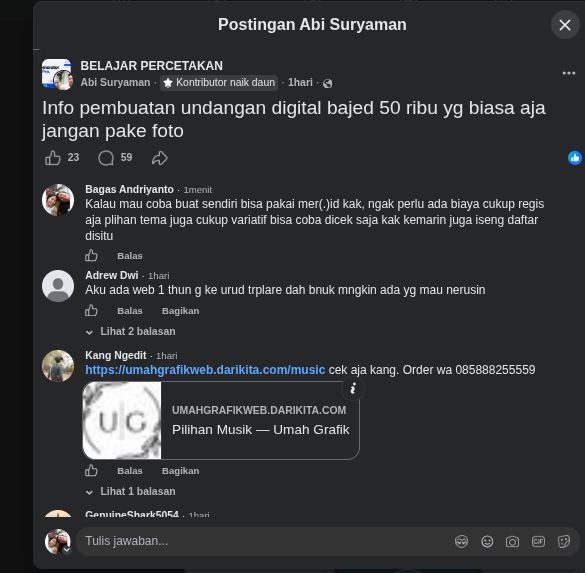Open the umahgrafikweb.darikita.com/music link
Image resolution: width=585 pixels, height=573 pixels.
pos(205,370)
